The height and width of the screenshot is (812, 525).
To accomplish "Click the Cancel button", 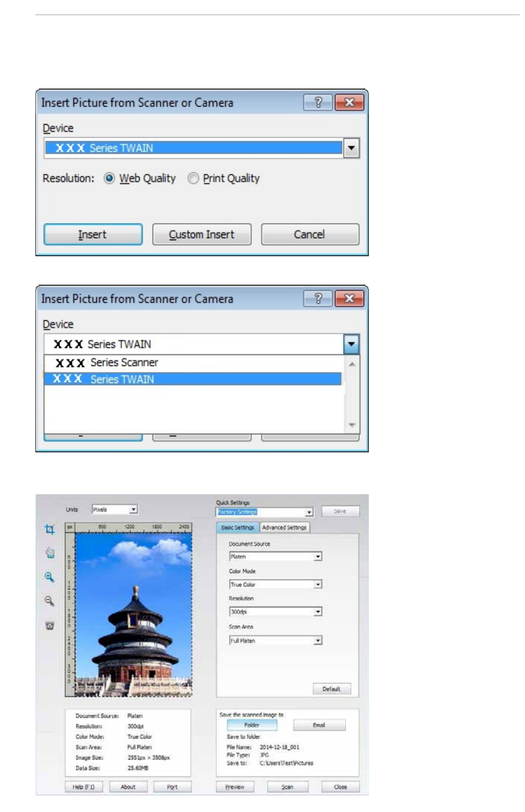I will (x=310, y=234).
